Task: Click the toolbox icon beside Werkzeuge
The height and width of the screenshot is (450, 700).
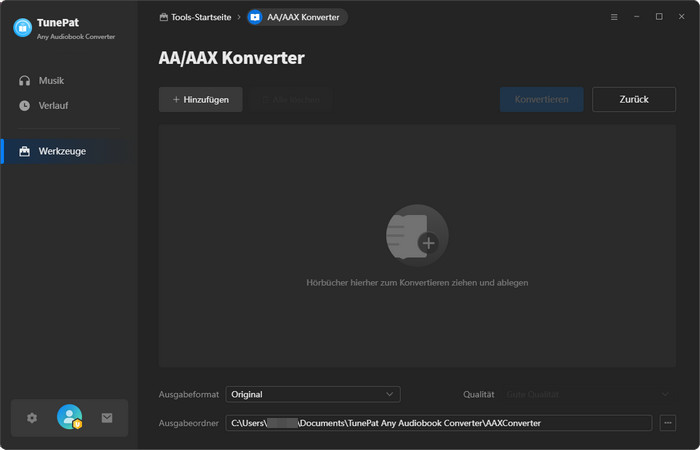Action: (25, 151)
